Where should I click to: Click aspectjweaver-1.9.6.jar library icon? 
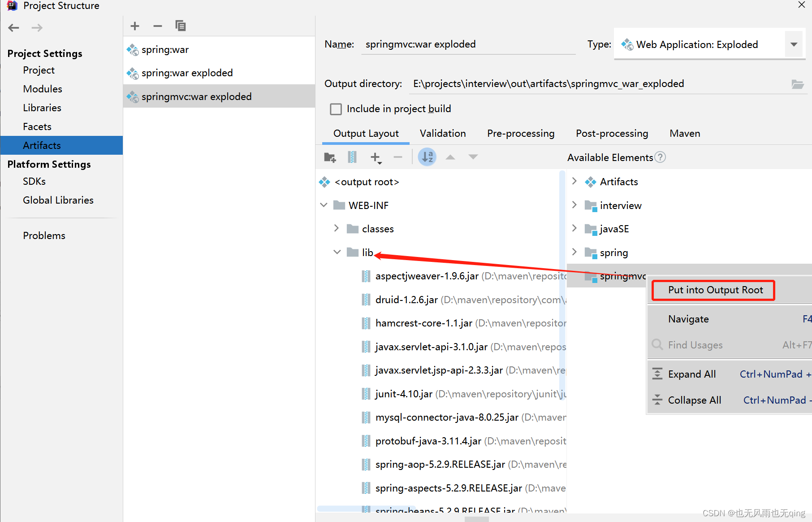pyautogui.click(x=366, y=276)
